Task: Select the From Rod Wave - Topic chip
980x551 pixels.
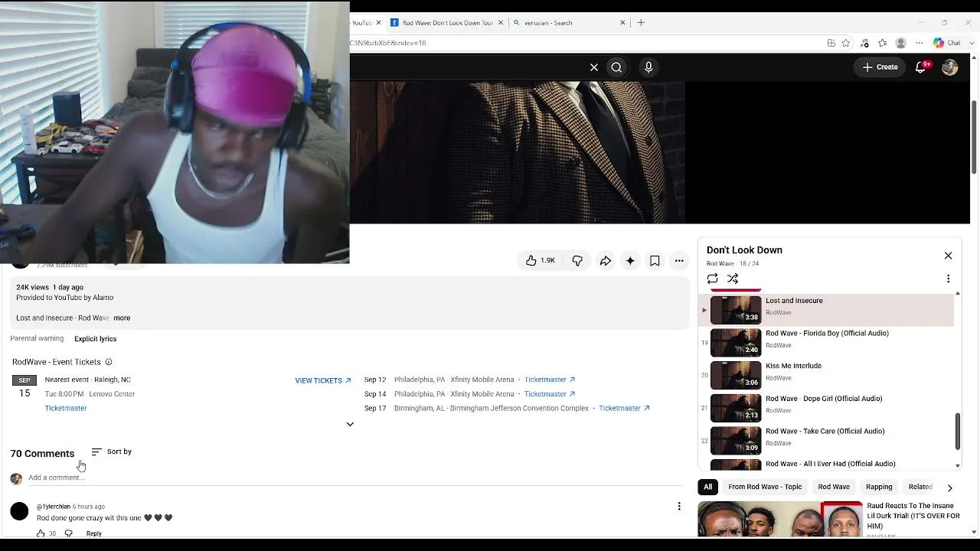Action: tap(765, 487)
